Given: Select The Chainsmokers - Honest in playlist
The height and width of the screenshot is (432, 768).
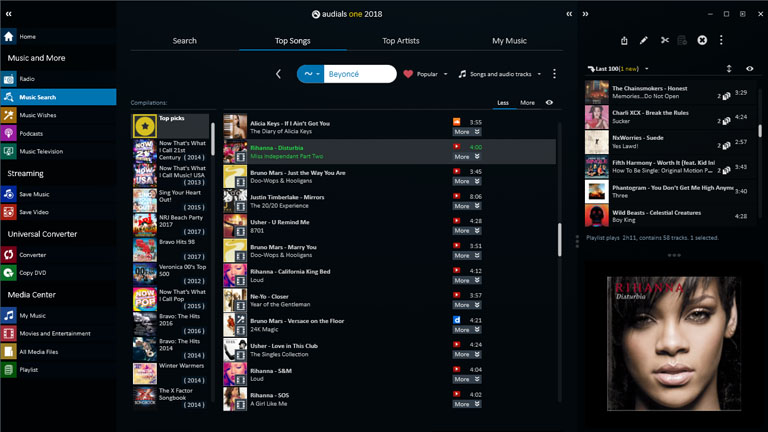Looking at the screenshot, I should point(671,92).
